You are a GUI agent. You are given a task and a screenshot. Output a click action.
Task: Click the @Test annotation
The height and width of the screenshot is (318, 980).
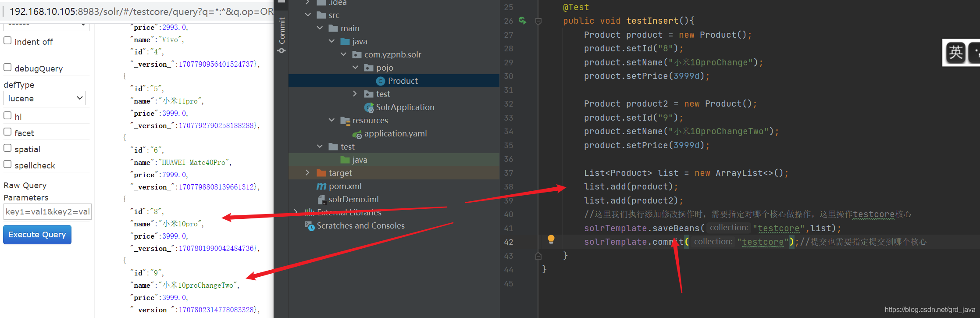click(576, 7)
